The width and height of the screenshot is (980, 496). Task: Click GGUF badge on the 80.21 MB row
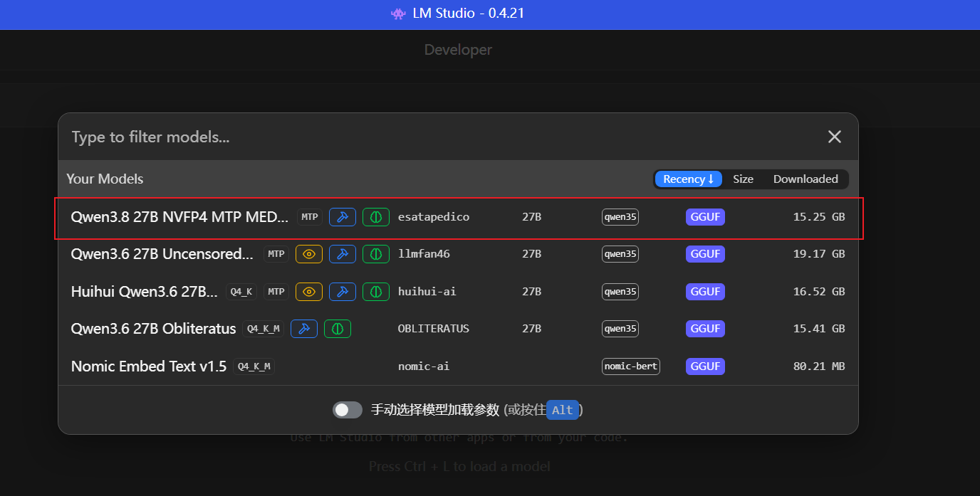705,366
